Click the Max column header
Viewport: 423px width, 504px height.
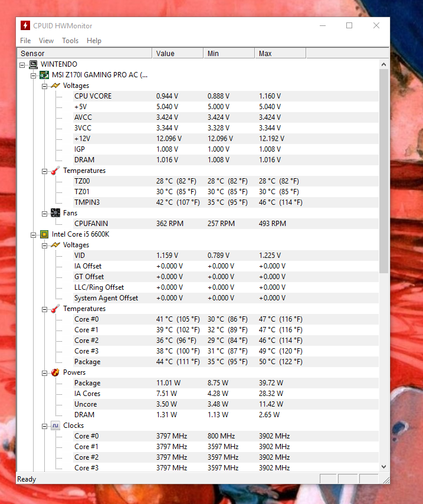280,53
